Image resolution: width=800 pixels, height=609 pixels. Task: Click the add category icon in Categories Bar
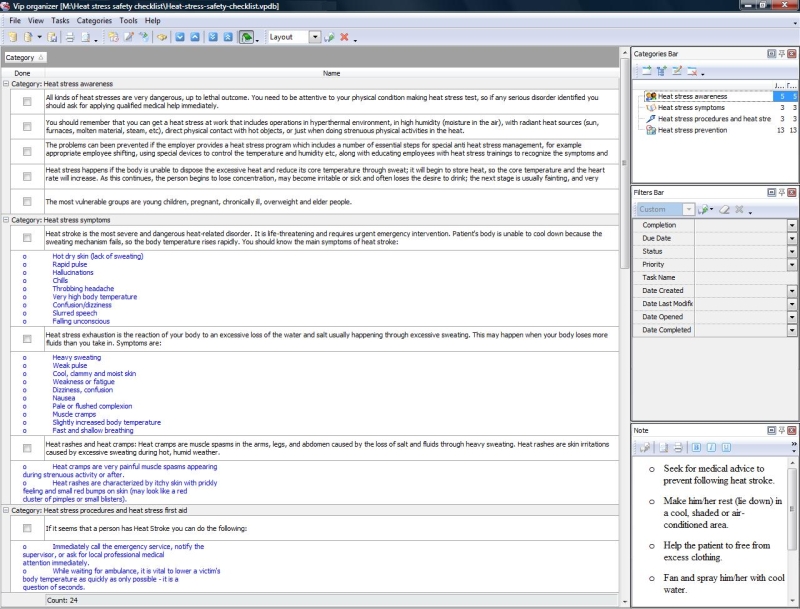click(x=645, y=71)
